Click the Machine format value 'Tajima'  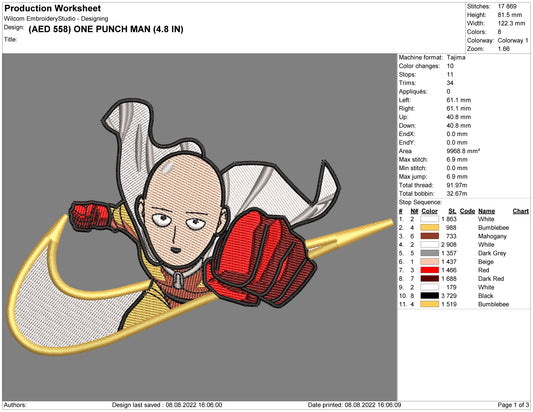pos(456,57)
